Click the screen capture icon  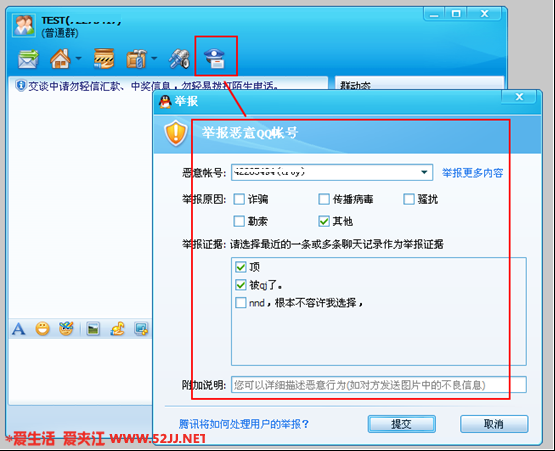[141, 329]
